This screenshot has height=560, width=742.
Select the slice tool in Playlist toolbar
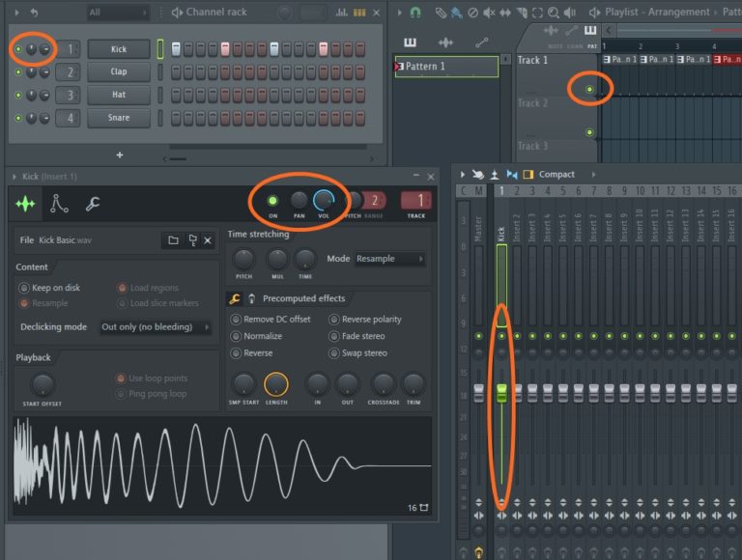pyautogui.click(x=522, y=13)
